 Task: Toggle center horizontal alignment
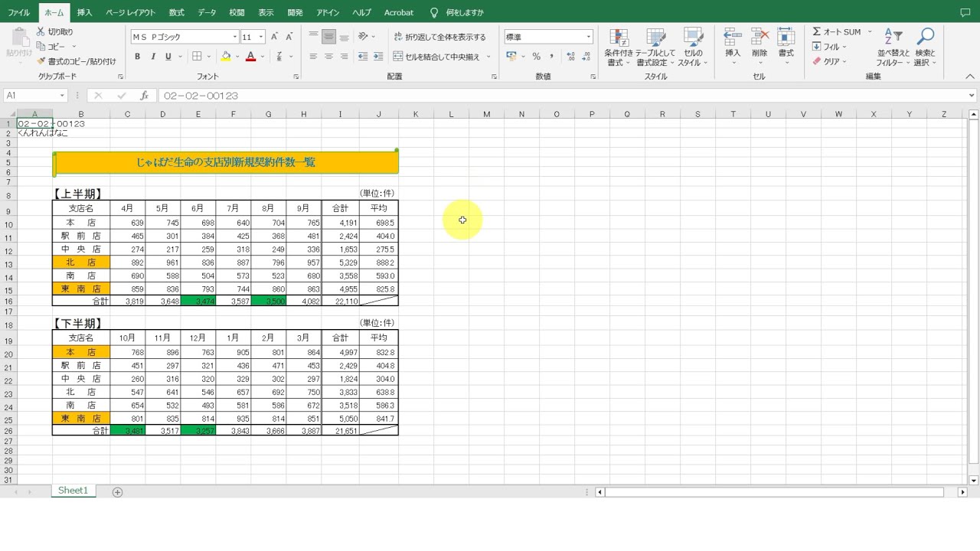(328, 57)
